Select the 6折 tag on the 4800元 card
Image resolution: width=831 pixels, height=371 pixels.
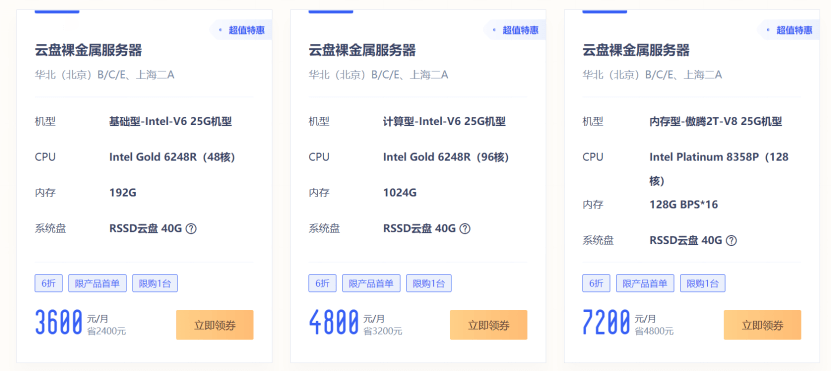322,284
